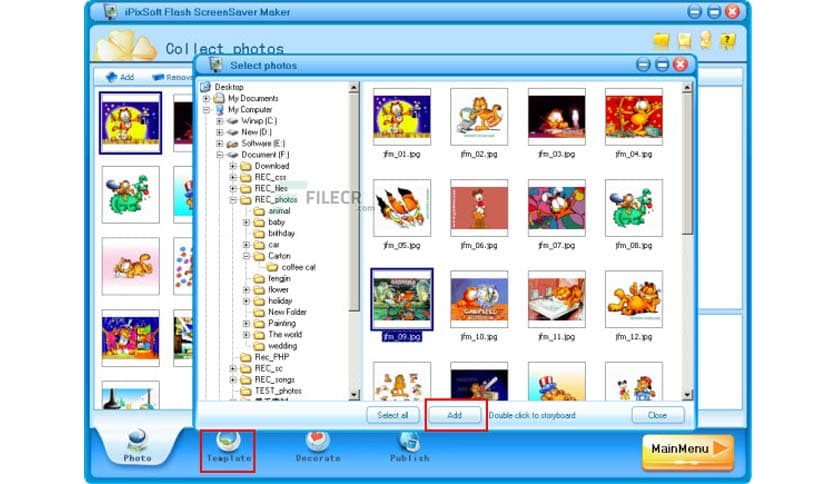The height and width of the screenshot is (484, 836).
Task: Click the Select all button
Action: click(393, 415)
